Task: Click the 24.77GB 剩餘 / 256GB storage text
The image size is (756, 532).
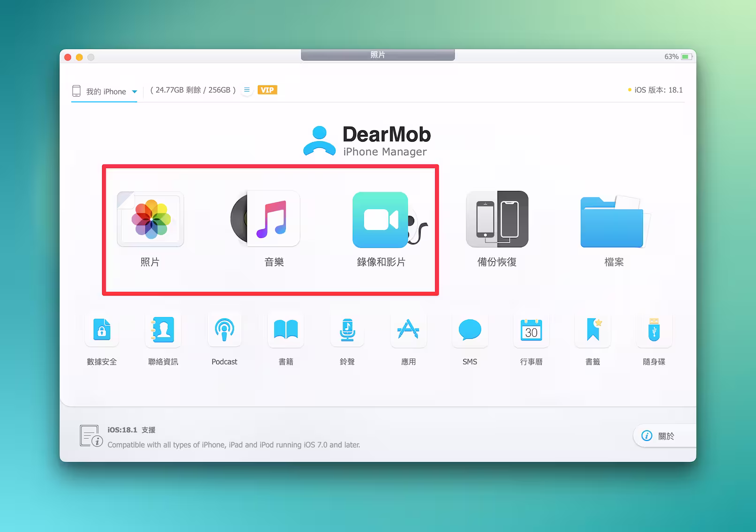Action: (x=193, y=90)
